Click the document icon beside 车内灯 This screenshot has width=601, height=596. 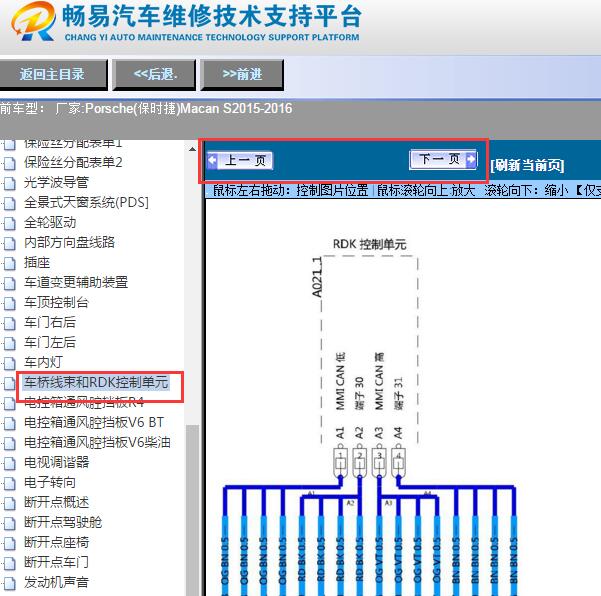(10, 363)
